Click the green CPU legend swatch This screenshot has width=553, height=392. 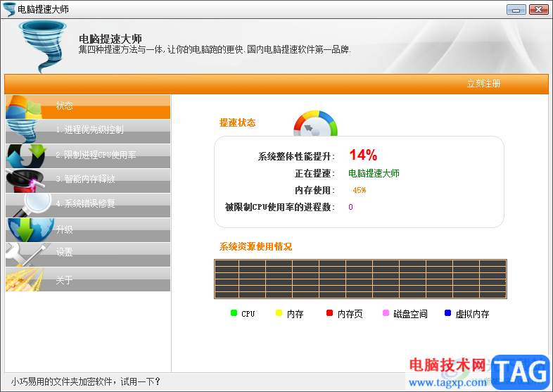pyautogui.click(x=234, y=313)
